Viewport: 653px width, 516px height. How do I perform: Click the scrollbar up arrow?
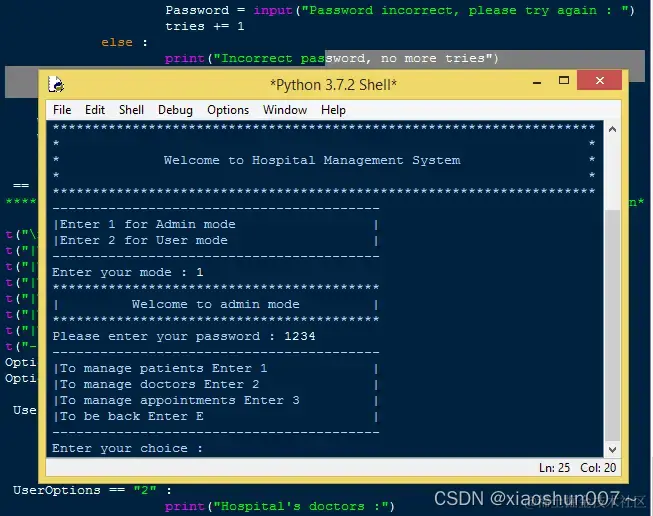coord(612,130)
